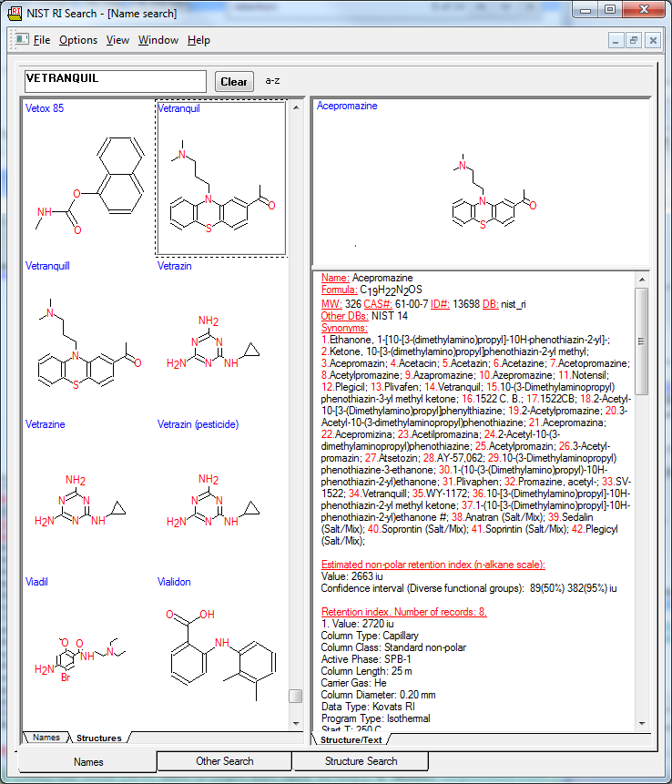Open the Structure Search tab

pos(361,761)
